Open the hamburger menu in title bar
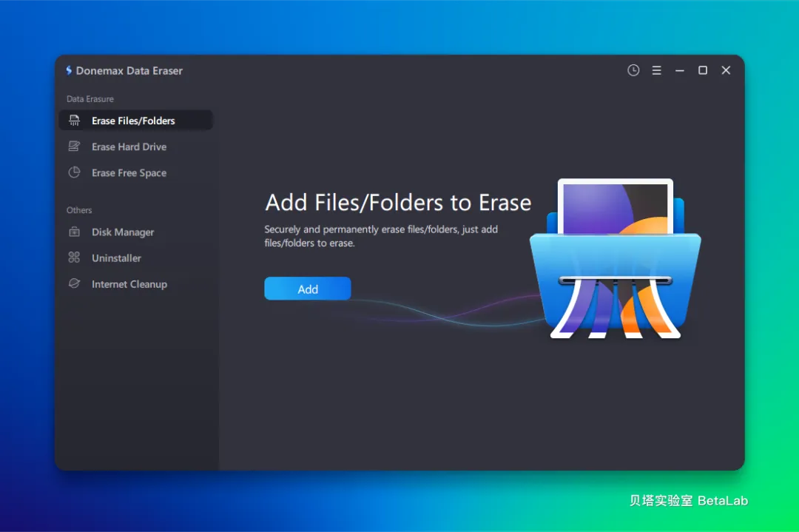This screenshot has height=532, width=799. click(657, 70)
